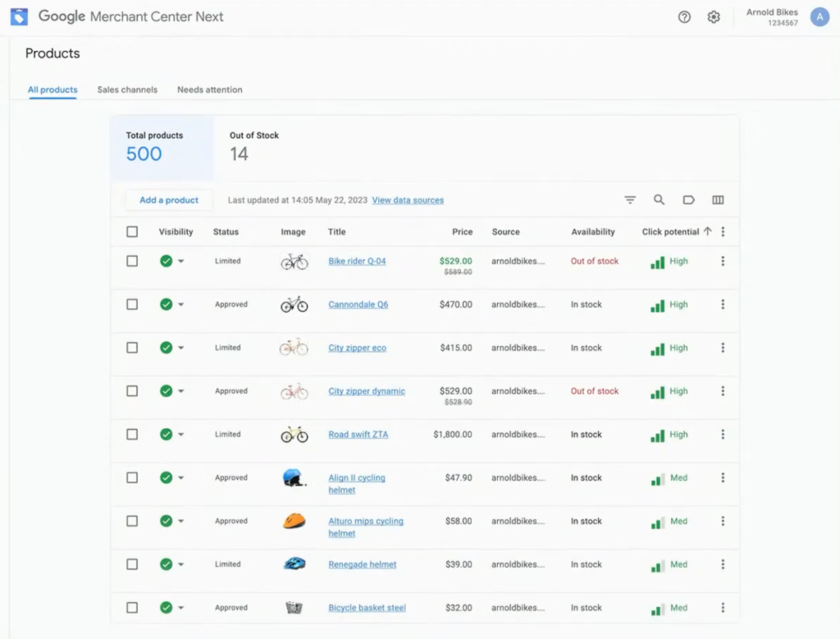Screen dimensions: 840x639
Task: Select the Total products 500 card
Action: point(162,148)
